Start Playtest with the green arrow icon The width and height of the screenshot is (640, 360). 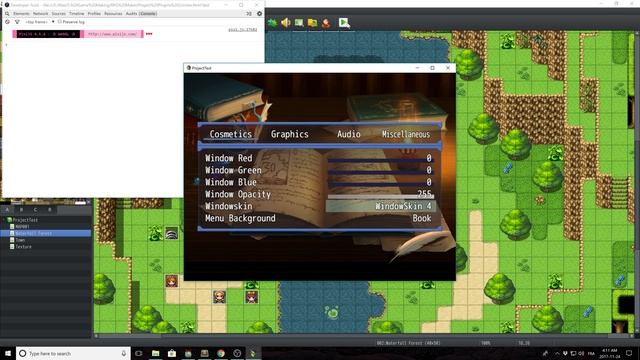(x=344, y=23)
